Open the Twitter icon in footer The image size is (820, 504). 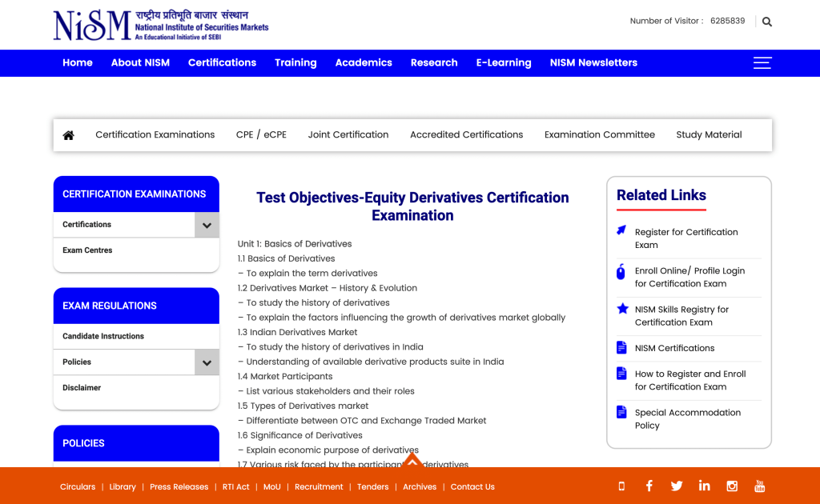(677, 486)
